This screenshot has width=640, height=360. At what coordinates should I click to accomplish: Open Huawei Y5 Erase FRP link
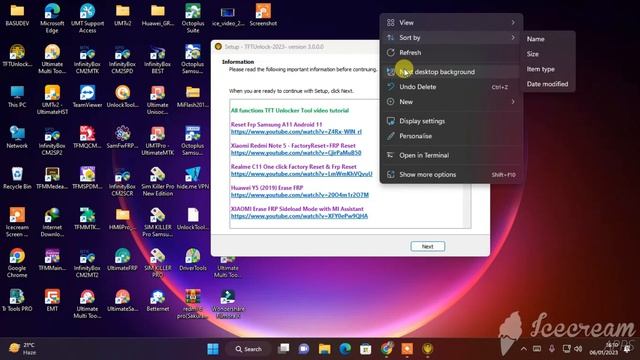(x=300, y=195)
